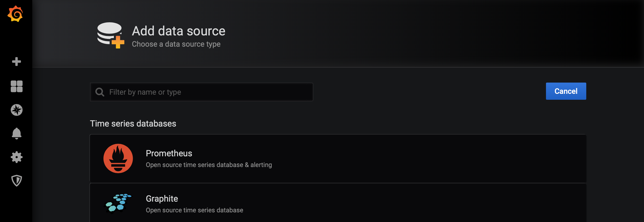
Task: Click the Graphite hexagon logo
Action: point(118,203)
